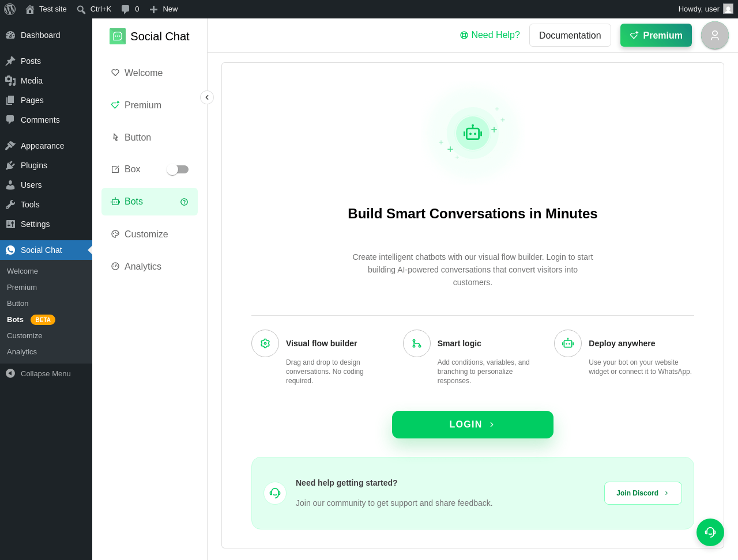Collapse the Social Chat side panel chevron
Viewport: 738px width, 560px height.
point(207,97)
